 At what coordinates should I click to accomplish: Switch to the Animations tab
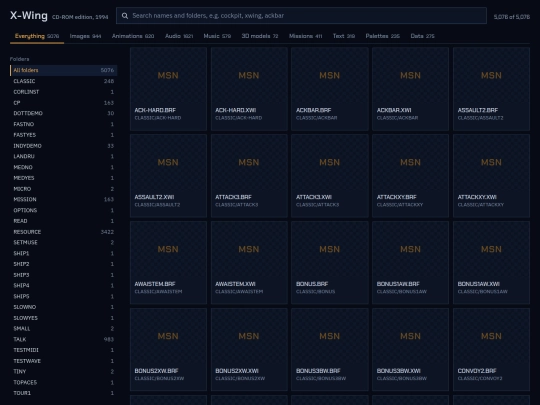(133, 36)
